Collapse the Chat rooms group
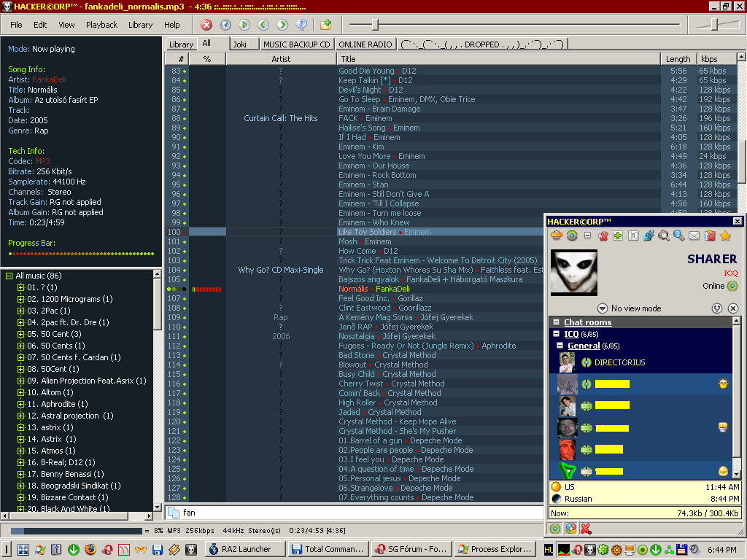Viewport: 747px width, 560px height. tap(556, 322)
